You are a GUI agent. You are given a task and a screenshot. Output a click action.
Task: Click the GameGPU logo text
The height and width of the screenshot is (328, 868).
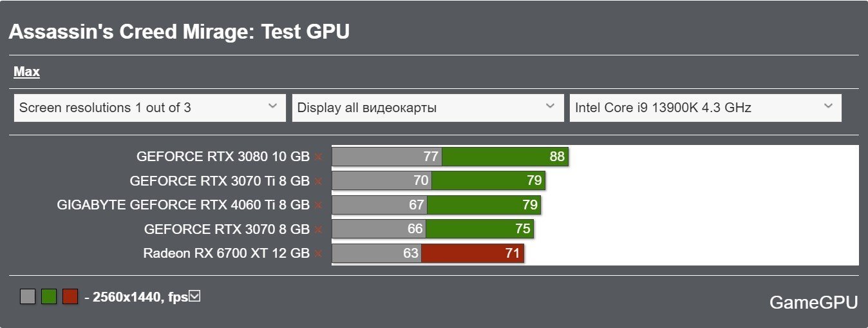click(814, 303)
